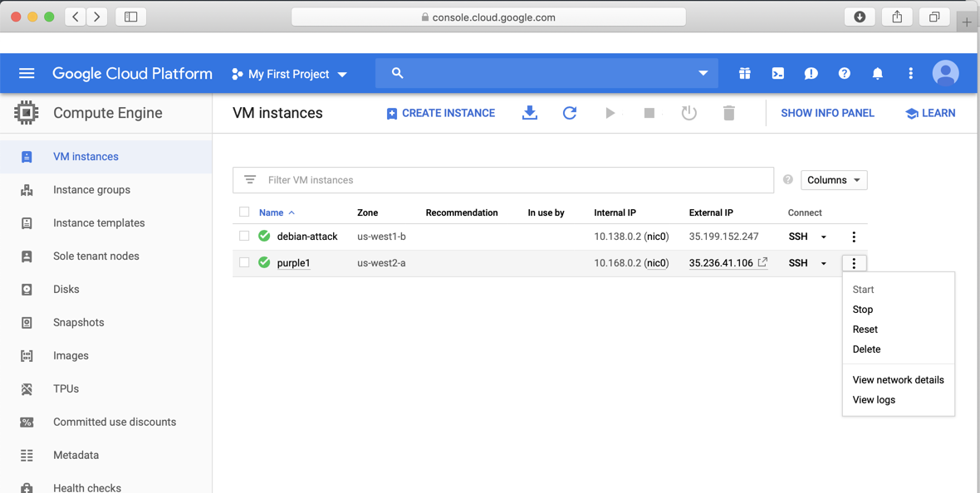The image size is (980, 493).
Task: Open purple1 external IP link icon
Action: (x=762, y=262)
